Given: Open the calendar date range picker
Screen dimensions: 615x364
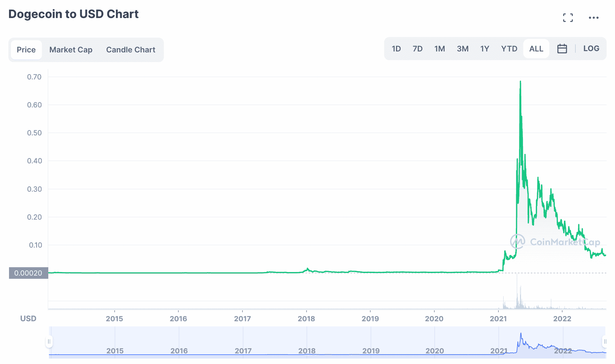Looking at the screenshot, I should coord(562,49).
